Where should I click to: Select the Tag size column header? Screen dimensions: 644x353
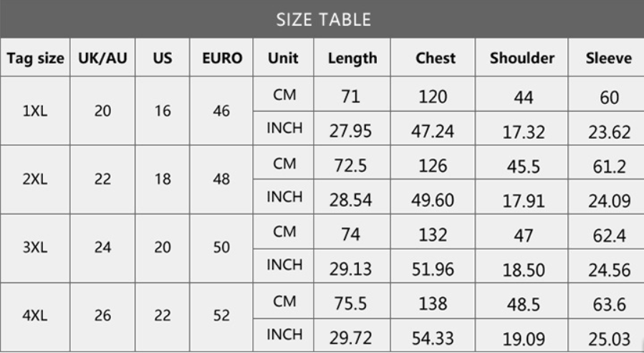[x=35, y=59]
